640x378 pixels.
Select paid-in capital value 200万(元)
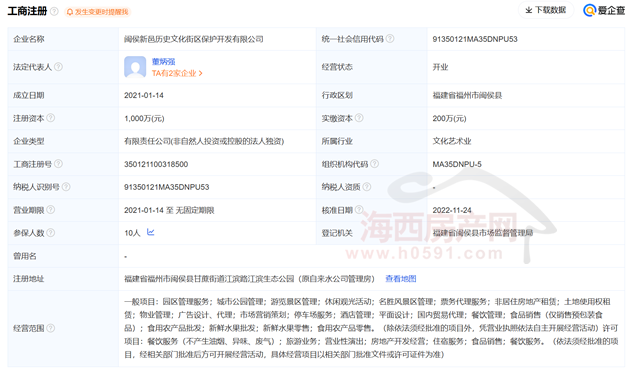coord(449,118)
